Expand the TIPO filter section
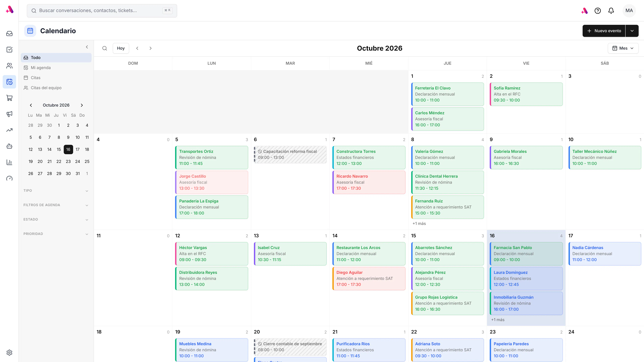This screenshot has height=362, width=644. tap(56, 191)
